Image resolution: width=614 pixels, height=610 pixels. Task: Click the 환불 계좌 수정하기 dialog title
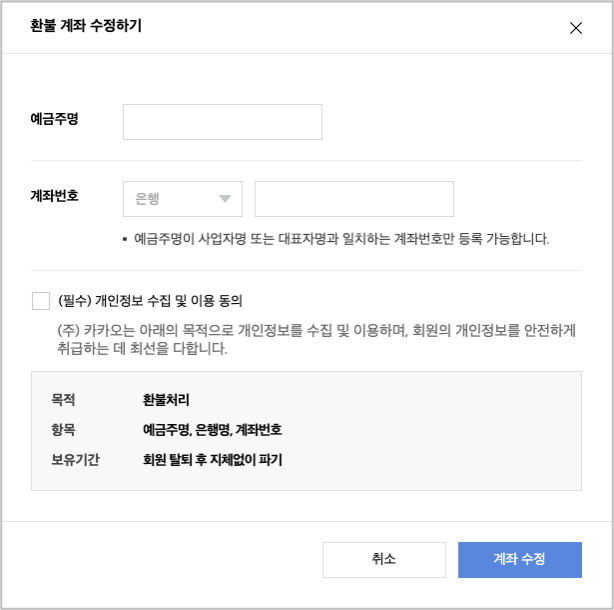tap(86, 27)
